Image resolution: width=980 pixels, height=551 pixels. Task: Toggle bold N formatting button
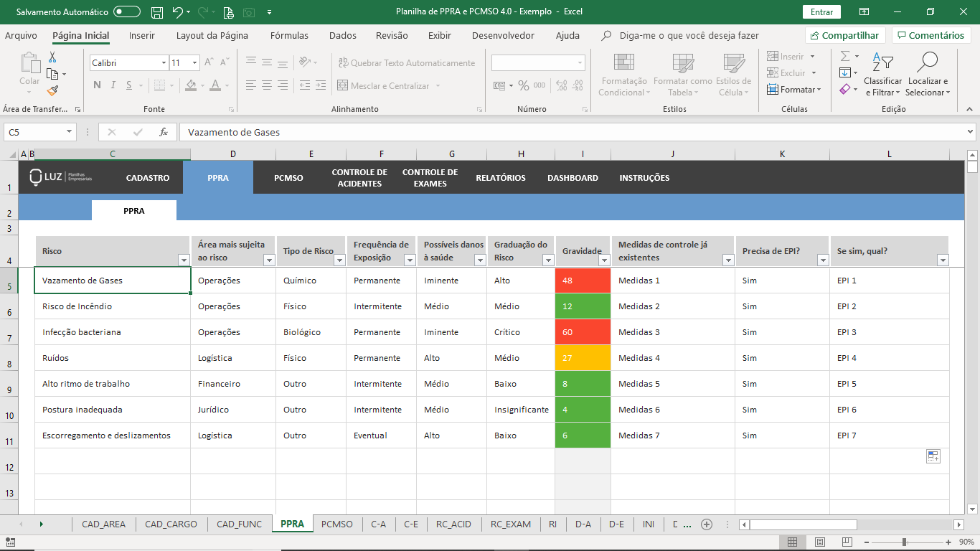point(97,85)
